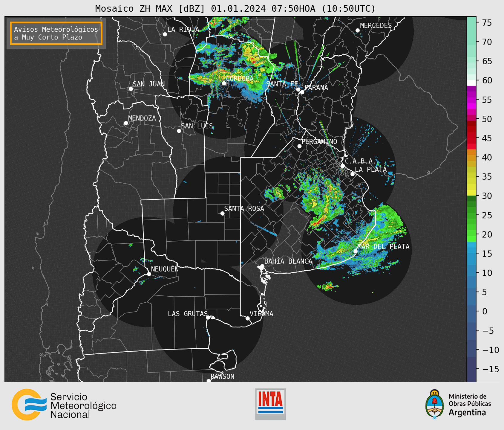Screen dimensions: 504x430
Task: Click the Ministerio de Obras Públicas emblem
Action: (434, 404)
